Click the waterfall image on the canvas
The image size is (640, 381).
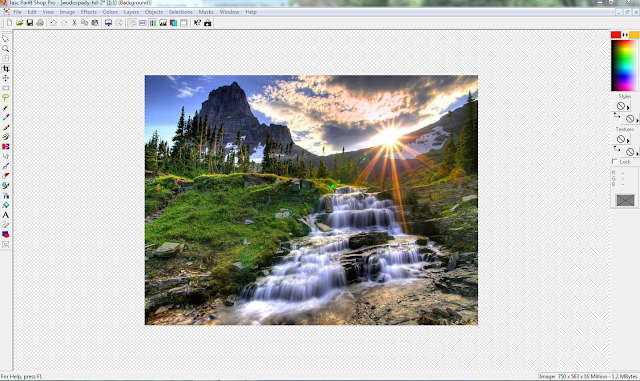point(311,200)
